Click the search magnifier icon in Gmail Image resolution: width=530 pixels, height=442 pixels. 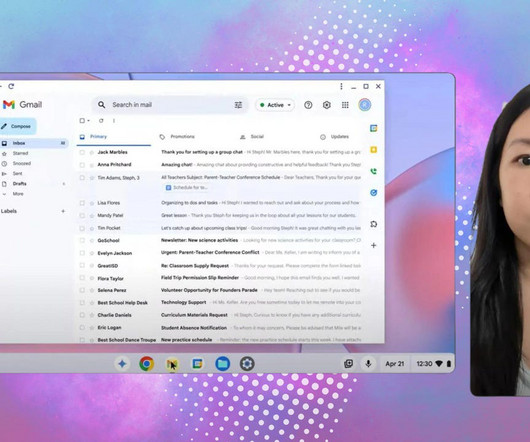click(101, 105)
